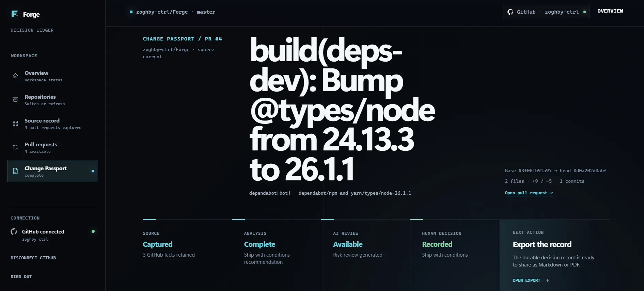This screenshot has height=291, width=644.
Task: Click teal indicator on Change Passport item
Action: point(93,171)
